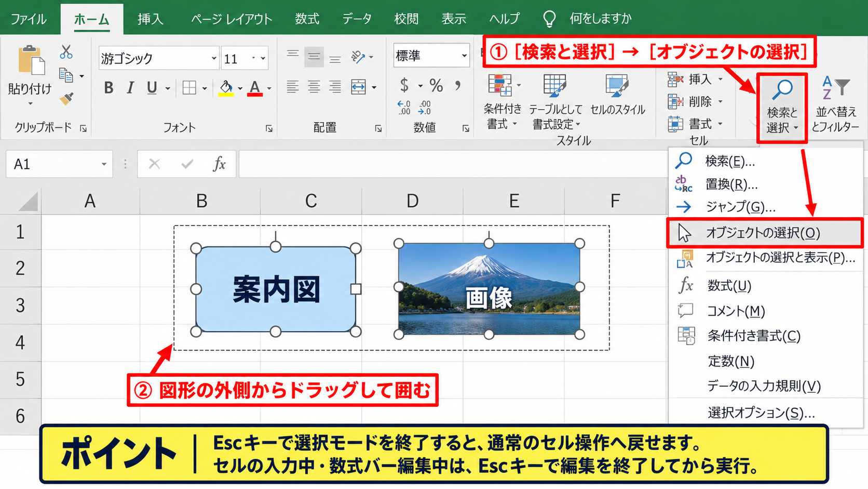The height and width of the screenshot is (489, 868).
Task: Click the Cut scissors icon
Action: click(66, 52)
